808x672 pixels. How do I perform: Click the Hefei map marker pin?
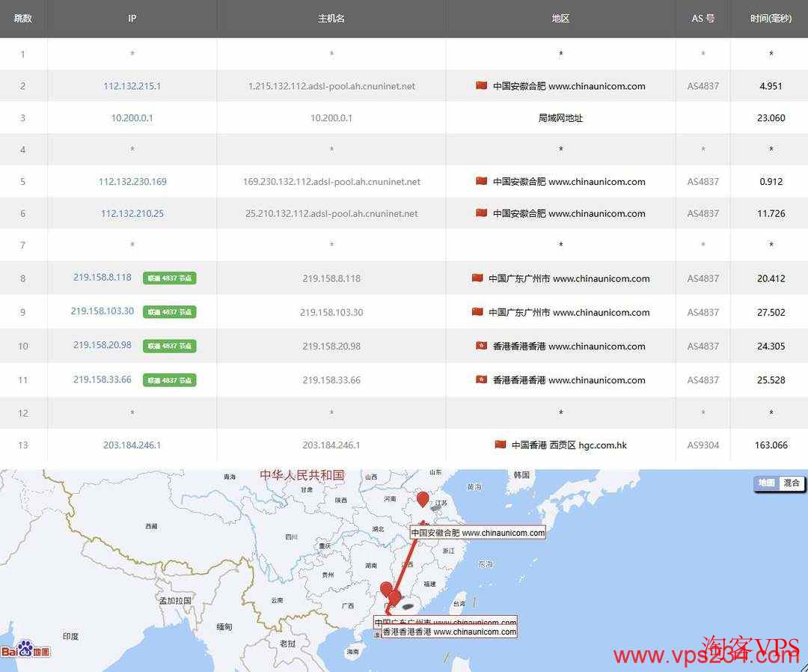[423, 498]
